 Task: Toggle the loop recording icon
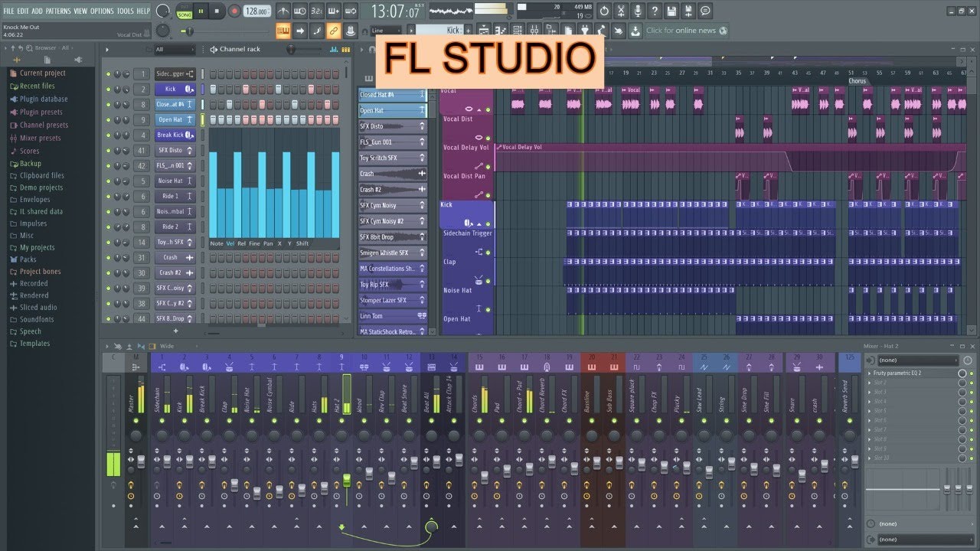click(x=351, y=11)
